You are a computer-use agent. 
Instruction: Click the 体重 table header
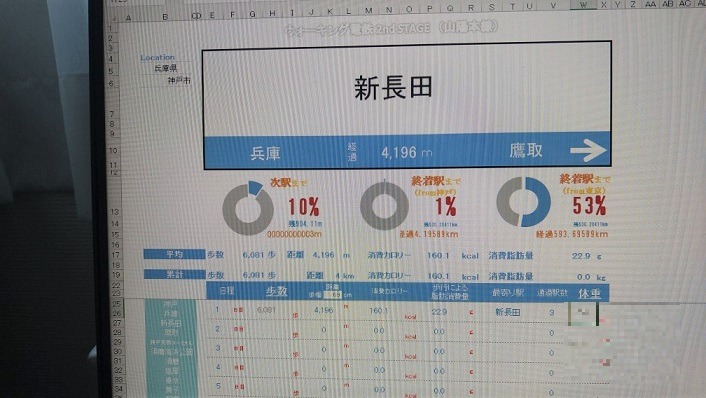589,294
